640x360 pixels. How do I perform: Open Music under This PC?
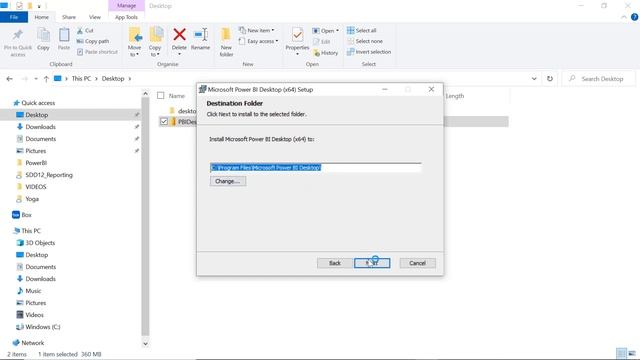tap(33, 291)
